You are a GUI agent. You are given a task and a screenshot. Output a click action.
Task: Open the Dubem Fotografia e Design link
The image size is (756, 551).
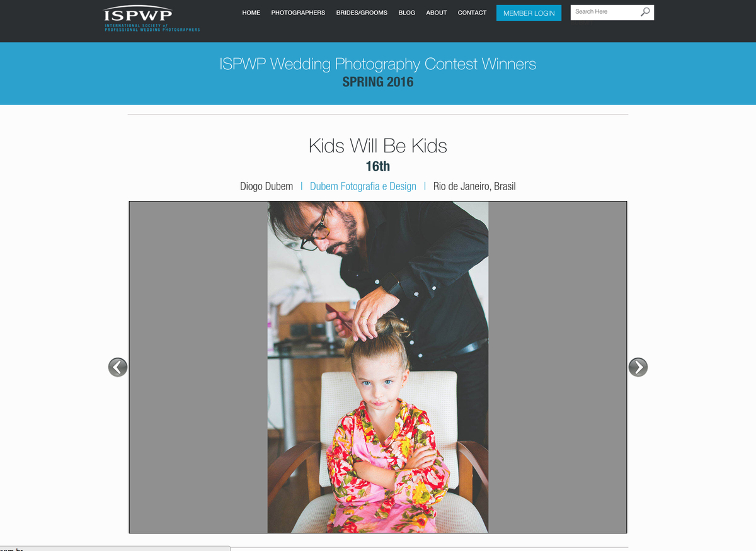(x=363, y=186)
